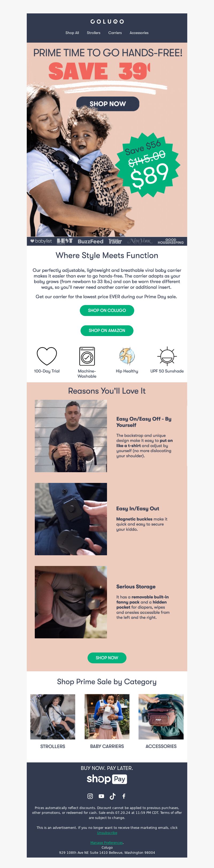Open the Facebook icon in footer
The width and height of the screenshot is (214, 868).
point(124,796)
